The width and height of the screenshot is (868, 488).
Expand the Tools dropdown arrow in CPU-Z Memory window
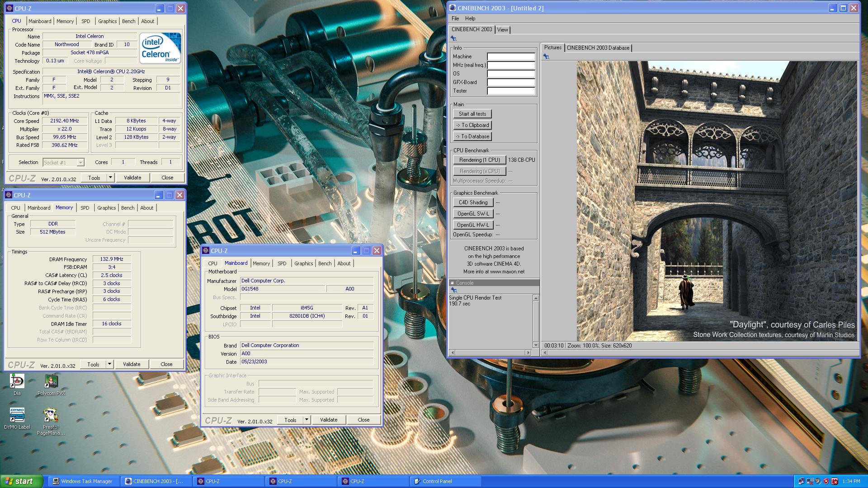[109, 364]
